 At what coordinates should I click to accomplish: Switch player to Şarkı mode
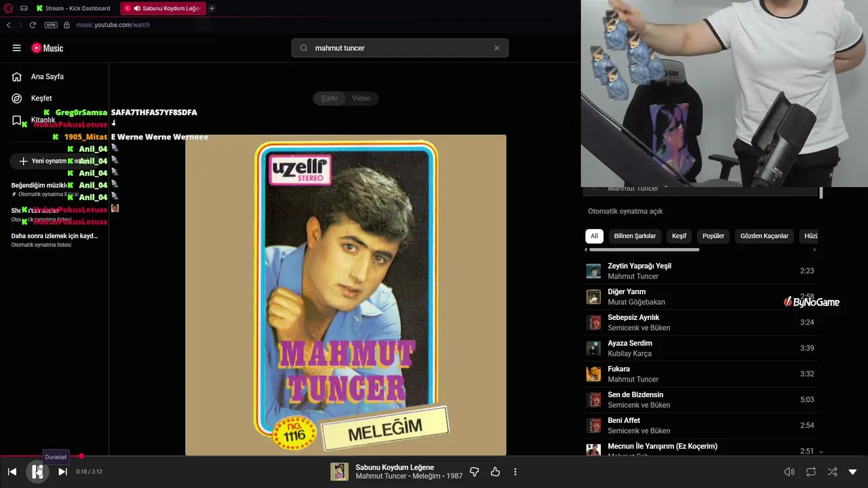coord(329,98)
